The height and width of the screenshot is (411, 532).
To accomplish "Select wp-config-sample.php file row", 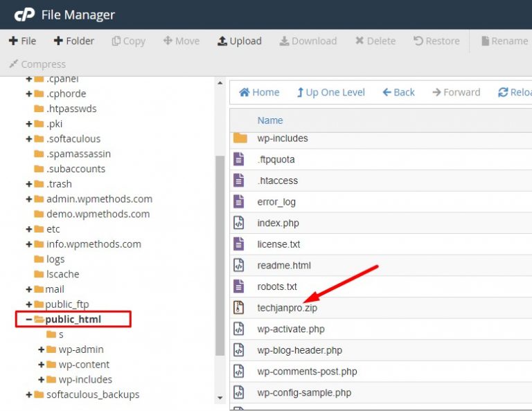I will click(x=381, y=393).
